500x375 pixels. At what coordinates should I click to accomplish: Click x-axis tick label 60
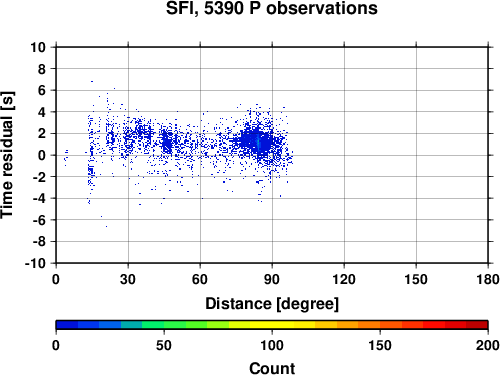[200, 279]
